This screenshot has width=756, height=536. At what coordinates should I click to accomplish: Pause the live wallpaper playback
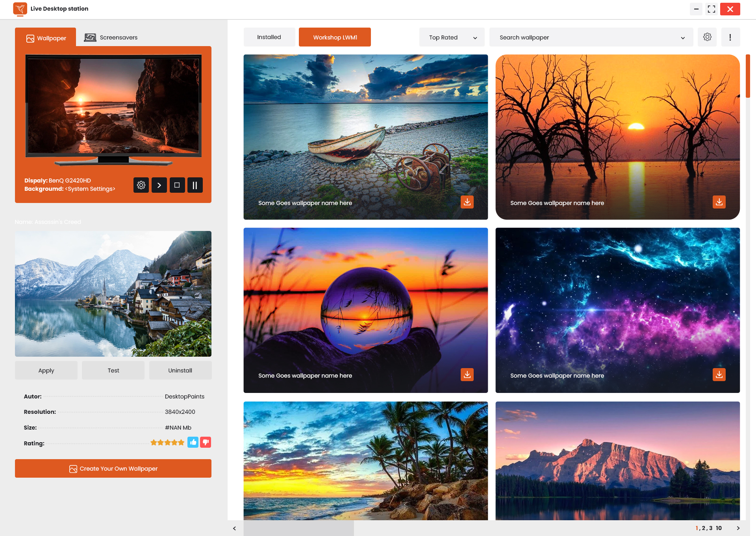click(x=195, y=185)
